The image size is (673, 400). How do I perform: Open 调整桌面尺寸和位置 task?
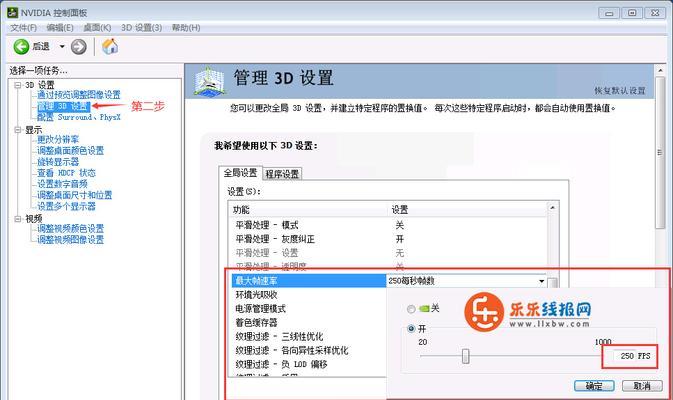pyautogui.click(x=75, y=195)
